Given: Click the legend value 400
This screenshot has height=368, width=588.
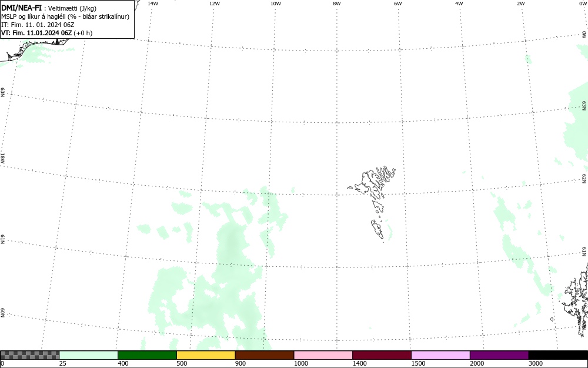Looking at the screenshot, I should (x=123, y=363).
